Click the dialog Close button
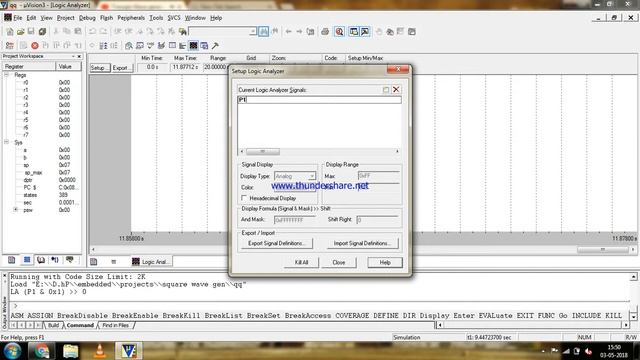This screenshot has width=640, height=360. (339, 262)
